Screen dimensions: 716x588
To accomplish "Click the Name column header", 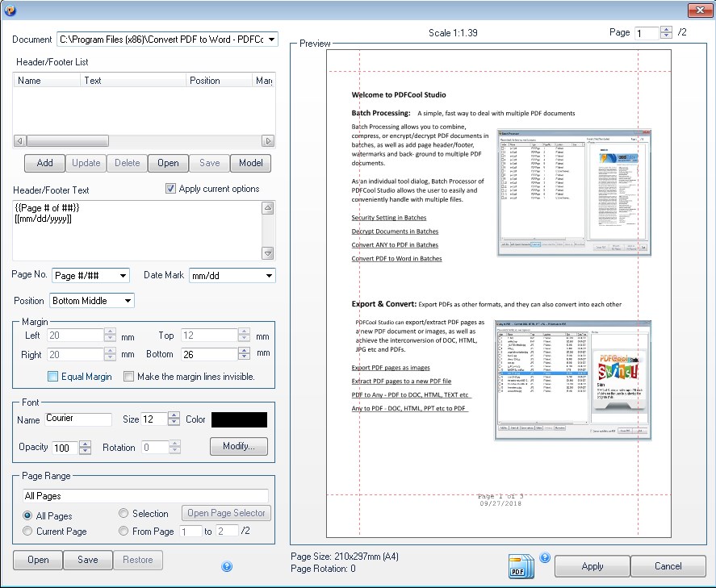I will click(46, 81).
